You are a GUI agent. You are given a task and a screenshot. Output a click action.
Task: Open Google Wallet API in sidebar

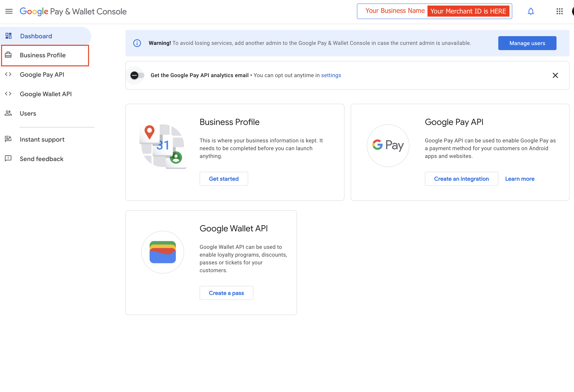46,94
